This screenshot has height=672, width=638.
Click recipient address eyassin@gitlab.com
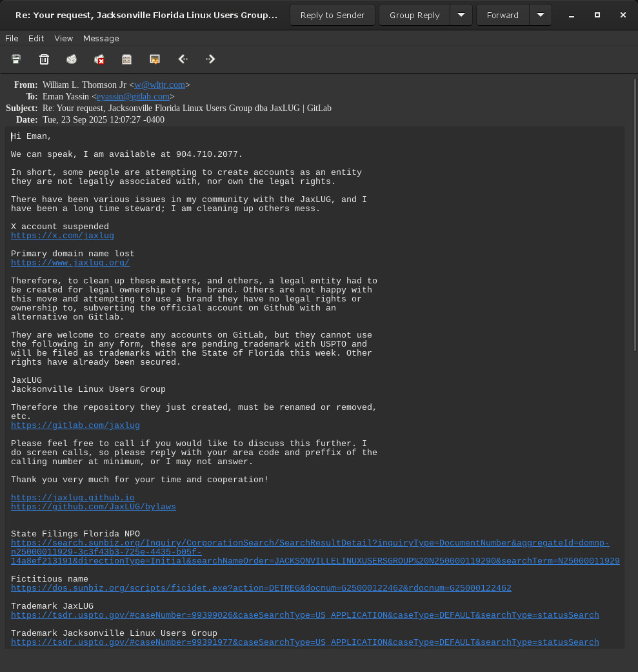133,96
